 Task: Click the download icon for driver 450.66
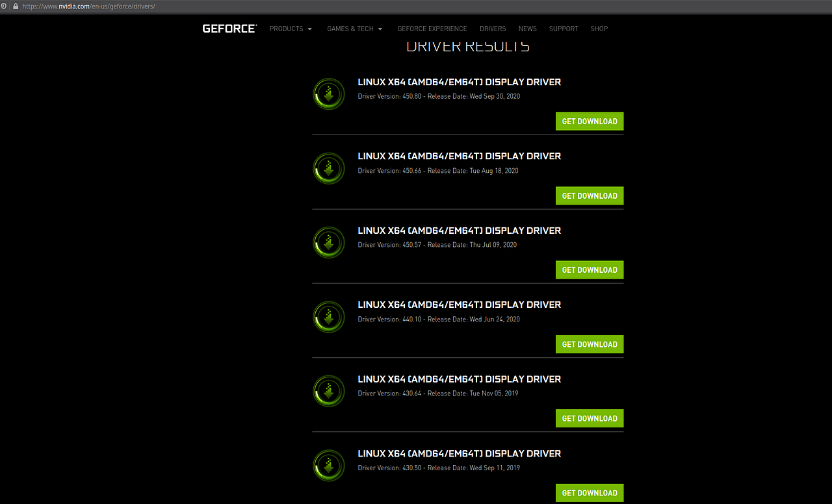pyautogui.click(x=329, y=168)
